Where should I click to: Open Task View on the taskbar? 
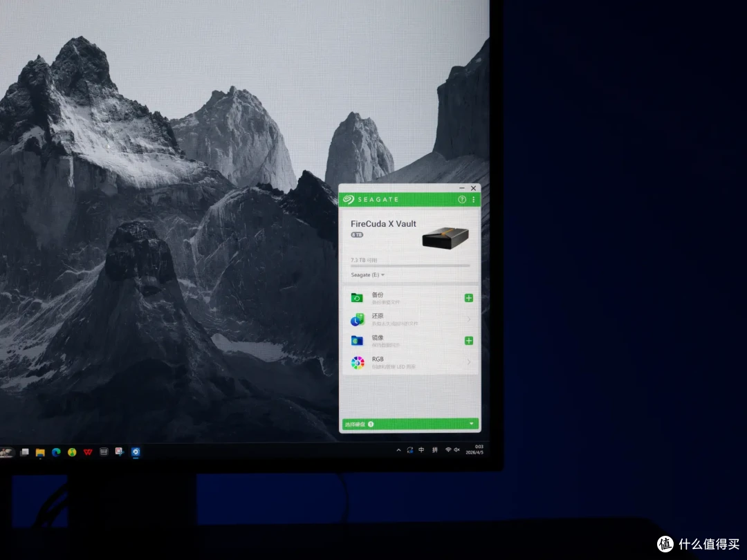click(x=25, y=452)
